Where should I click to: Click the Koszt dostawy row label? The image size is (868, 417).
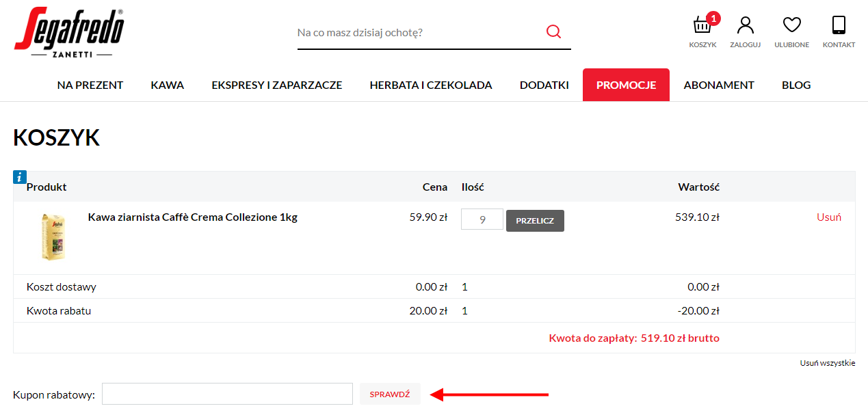pos(62,287)
